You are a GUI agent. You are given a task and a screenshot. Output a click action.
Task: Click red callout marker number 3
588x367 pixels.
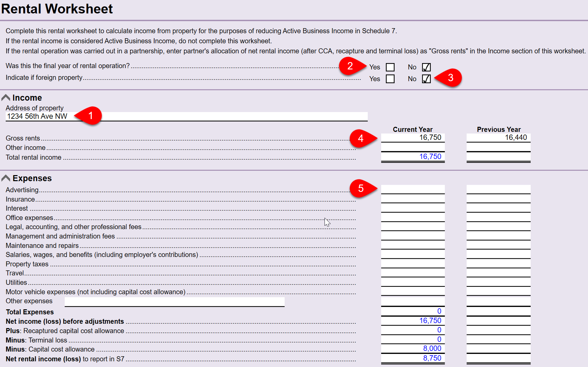(x=450, y=78)
